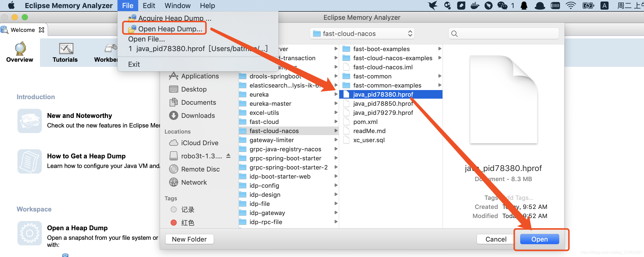Click How to Get a Heap Dump icon
644x257 pixels.
pyautogui.click(x=30, y=161)
